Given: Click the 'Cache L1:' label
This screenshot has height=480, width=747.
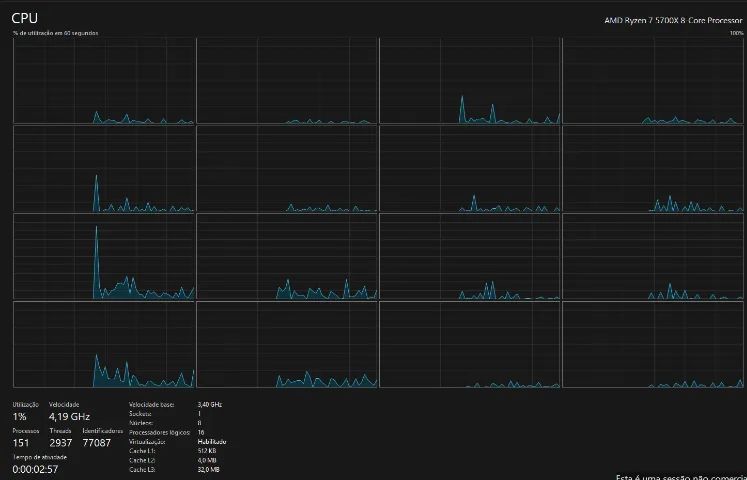Looking at the screenshot, I should pyautogui.click(x=142, y=451).
